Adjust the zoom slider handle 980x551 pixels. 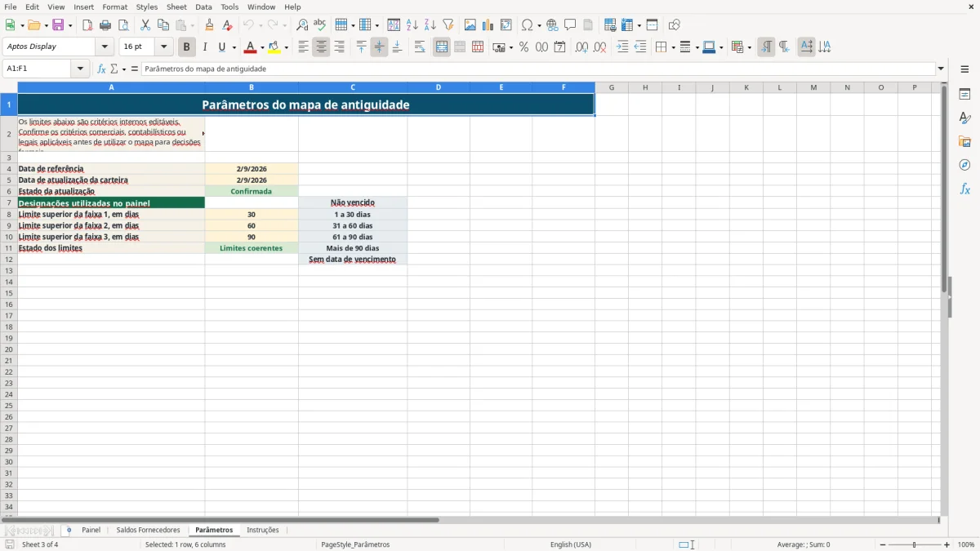point(915,544)
